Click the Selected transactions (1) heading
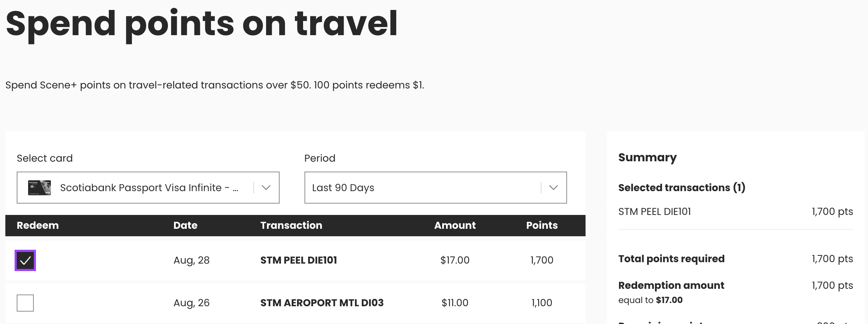The image size is (868, 324). tap(681, 188)
